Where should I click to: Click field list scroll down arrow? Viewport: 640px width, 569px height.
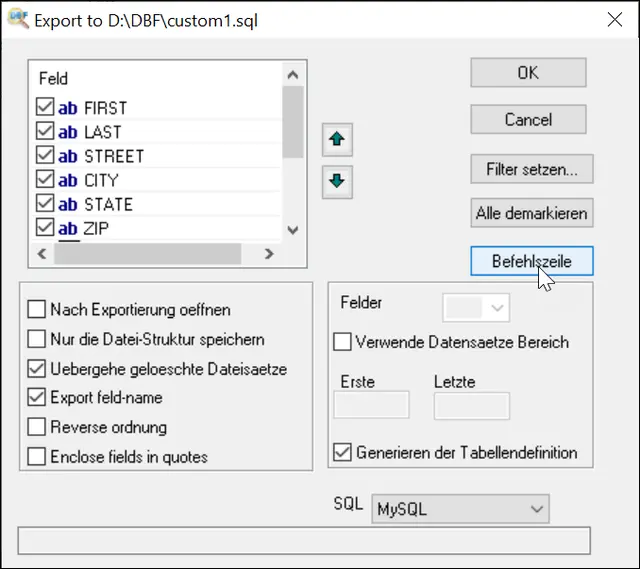293,230
